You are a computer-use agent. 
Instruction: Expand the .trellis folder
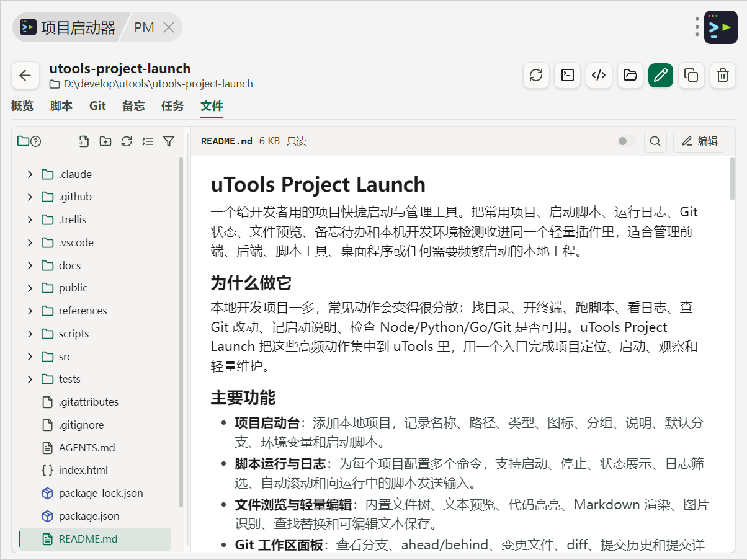point(30,220)
